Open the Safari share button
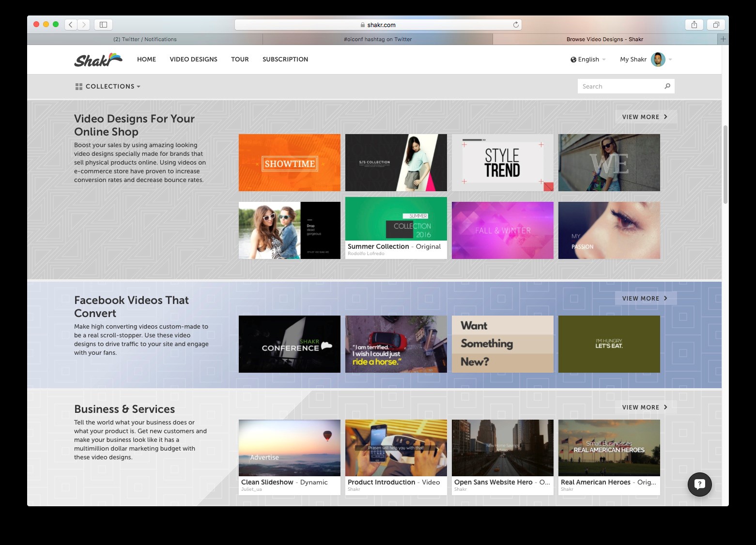This screenshot has height=545, width=756. coord(694,25)
